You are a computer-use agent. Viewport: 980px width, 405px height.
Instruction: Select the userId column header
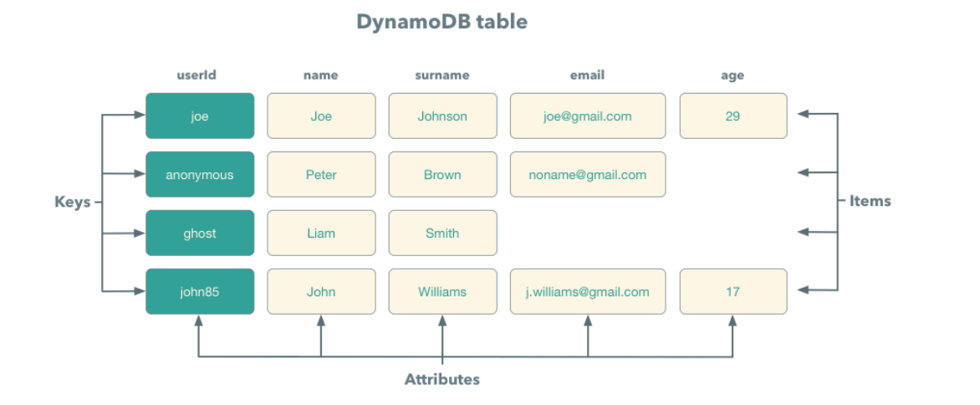coord(197,75)
